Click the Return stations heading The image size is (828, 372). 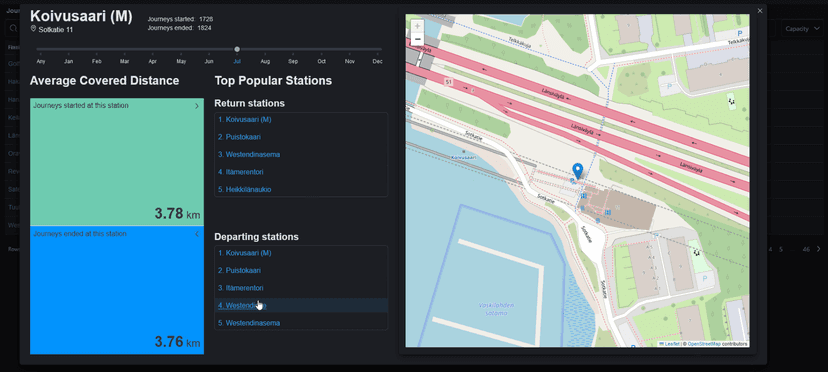click(249, 104)
